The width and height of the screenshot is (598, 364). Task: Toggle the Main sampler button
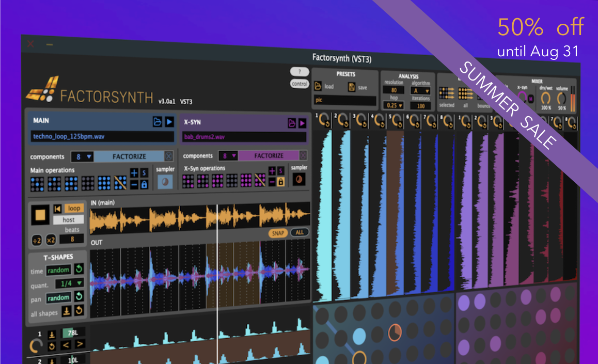point(165,182)
